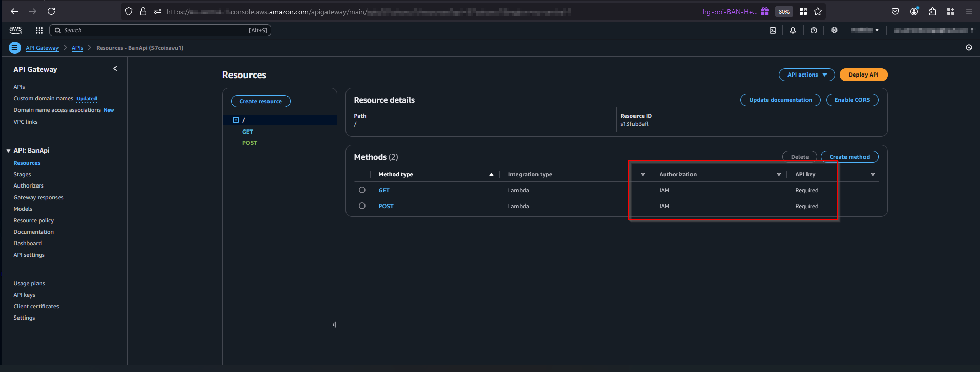Viewport: 980px width, 372px height.
Task: Reload the page with the refresh icon
Action: coord(51,11)
